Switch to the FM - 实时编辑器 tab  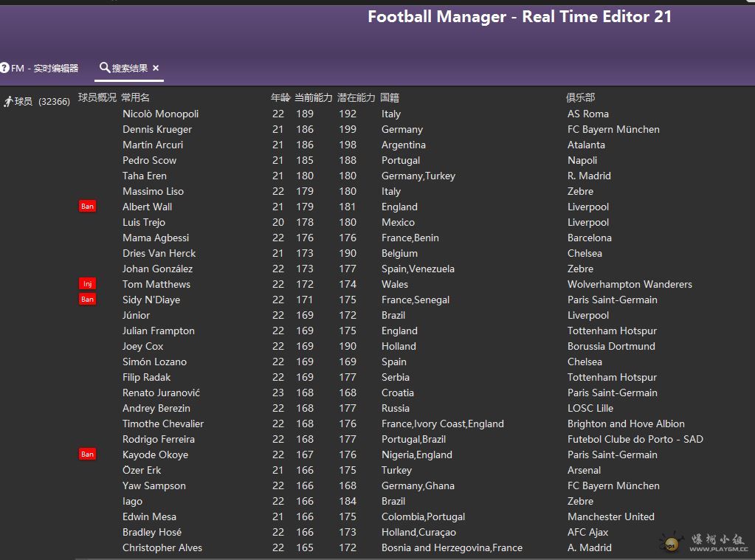pos(39,69)
